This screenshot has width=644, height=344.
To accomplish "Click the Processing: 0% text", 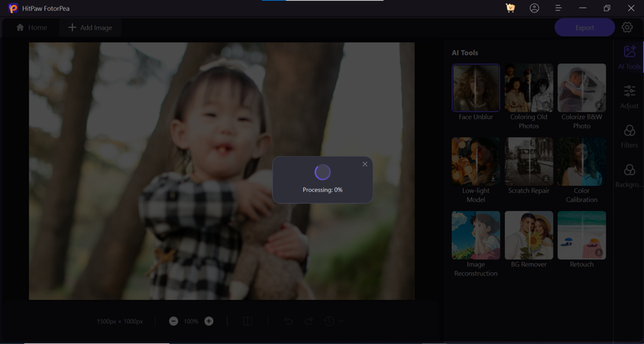I will (322, 190).
